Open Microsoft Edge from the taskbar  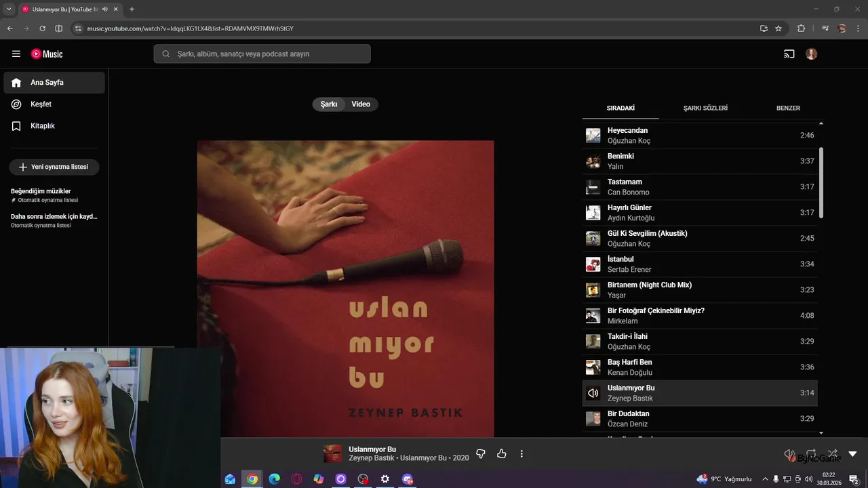(x=275, y=479)
